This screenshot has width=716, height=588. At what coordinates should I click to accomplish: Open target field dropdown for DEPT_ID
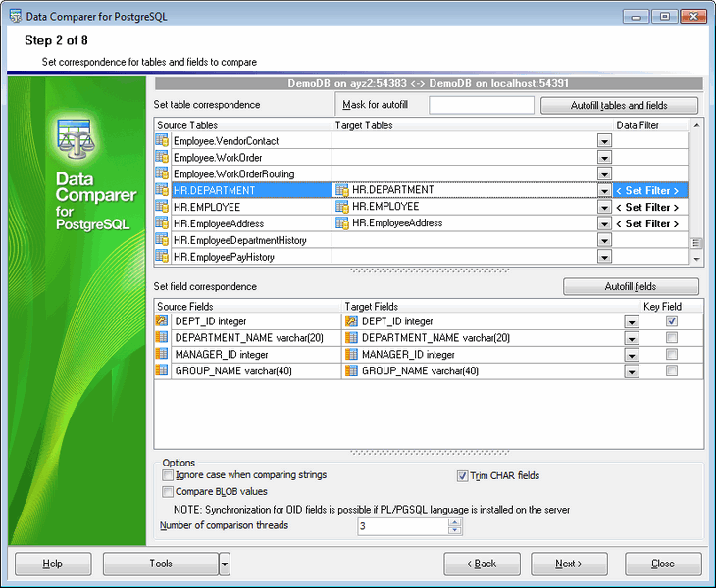coord(632,322)
